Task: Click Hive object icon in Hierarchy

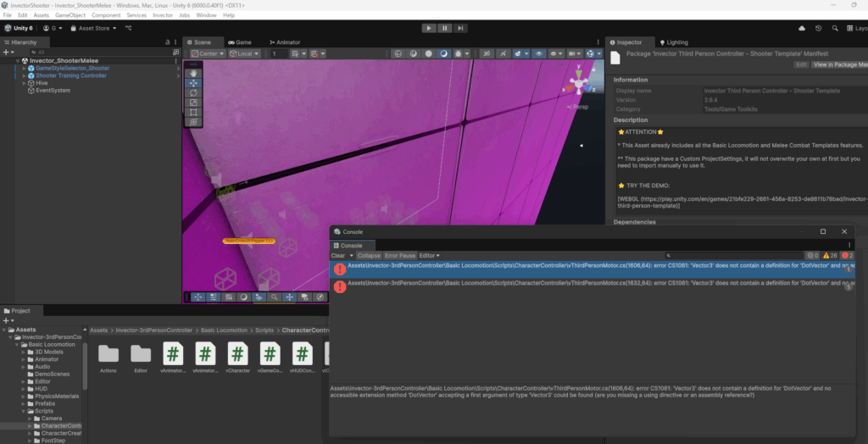Action: 31,83
